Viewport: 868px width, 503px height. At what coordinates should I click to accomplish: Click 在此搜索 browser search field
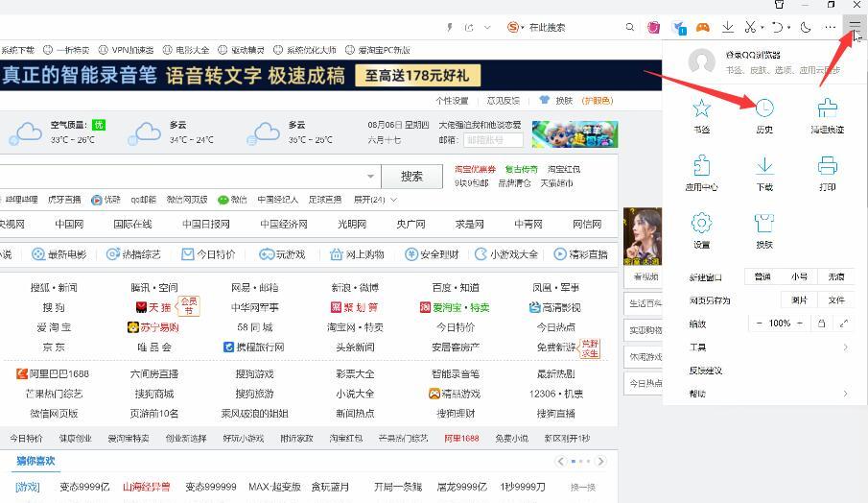(573, 27)
